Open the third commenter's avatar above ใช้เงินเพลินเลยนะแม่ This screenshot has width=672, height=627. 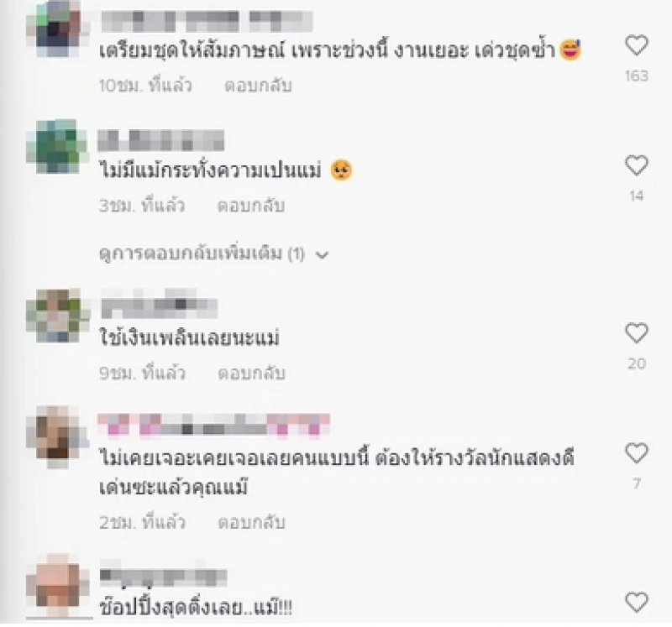[x=58, y=316]
